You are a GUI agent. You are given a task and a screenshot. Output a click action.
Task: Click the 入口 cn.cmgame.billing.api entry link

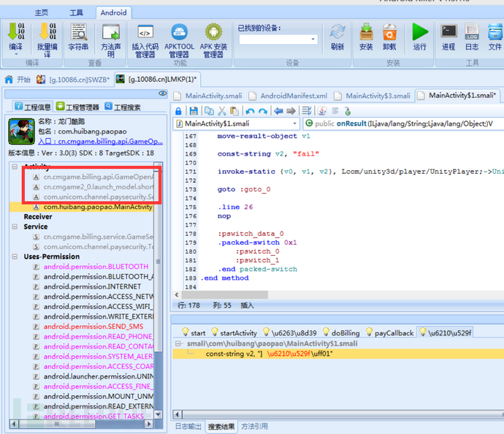100,142
